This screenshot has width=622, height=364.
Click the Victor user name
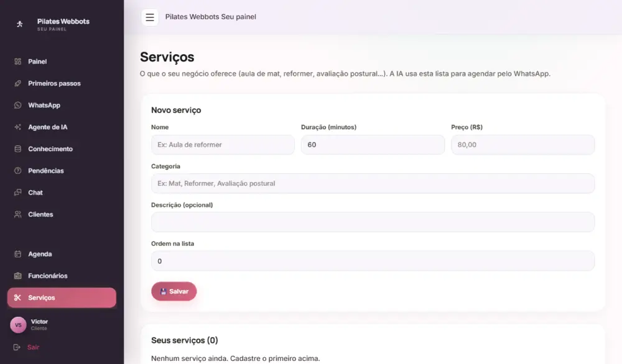(x=39, y=321)
